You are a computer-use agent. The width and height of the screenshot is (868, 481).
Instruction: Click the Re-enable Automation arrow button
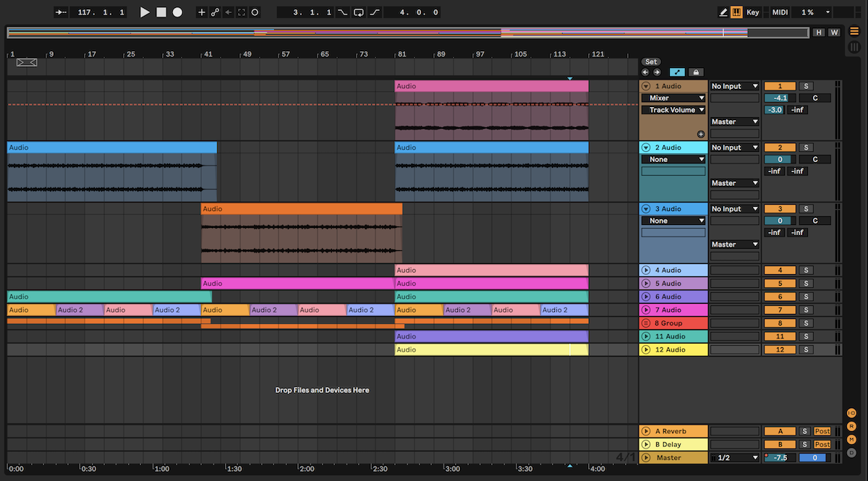pos(228,12)
